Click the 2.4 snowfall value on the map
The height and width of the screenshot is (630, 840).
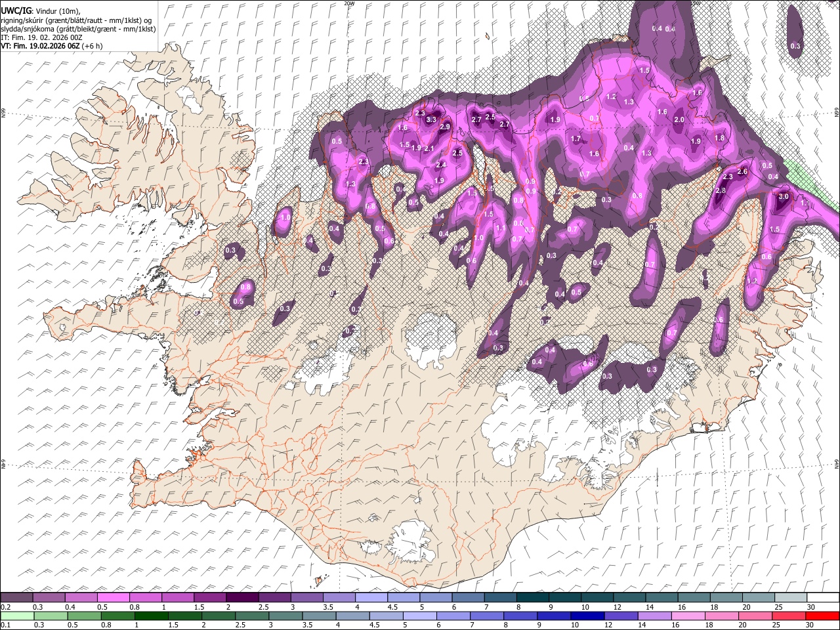coord(441,165)
